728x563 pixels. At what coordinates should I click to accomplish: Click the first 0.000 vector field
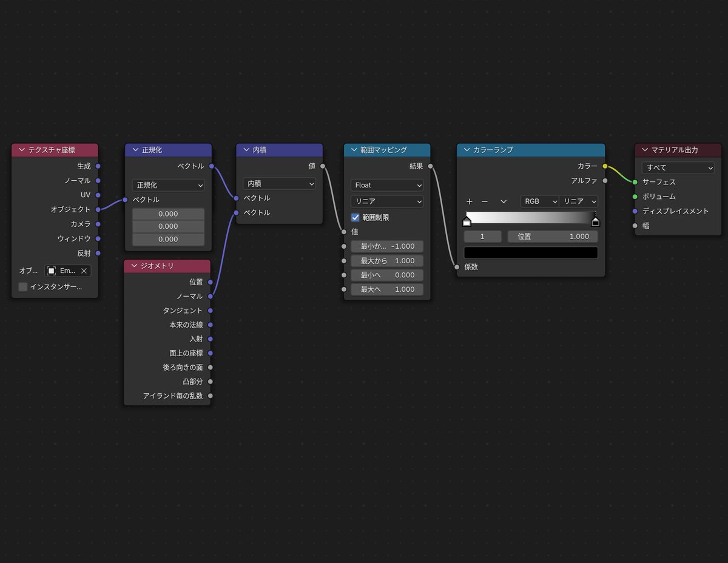tap(169, 214)
